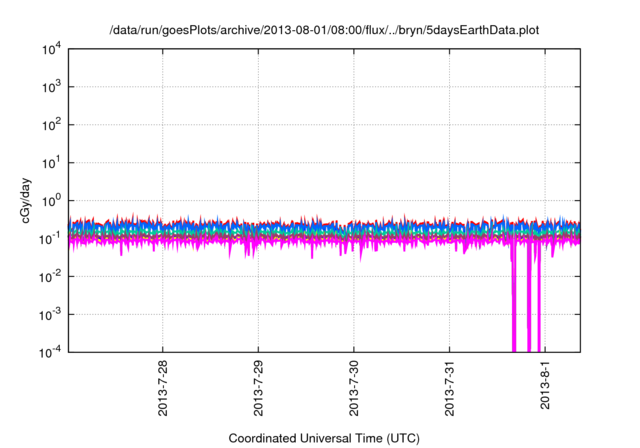The height and width of the screenshot is (448, 640).
Task: Click the 10^0 y-axis tick label
Action: click(x=51, y=201)
